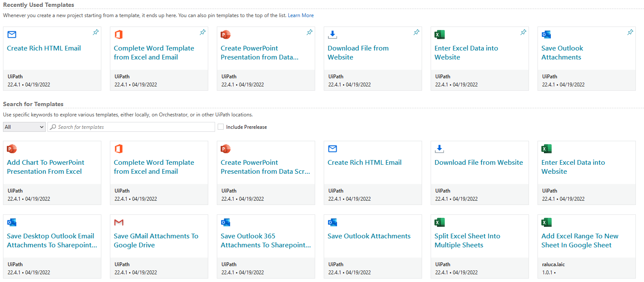This screenshot has height=282, width=644.
Task: Click the raluca.laic author label
Action: (553, 264)
